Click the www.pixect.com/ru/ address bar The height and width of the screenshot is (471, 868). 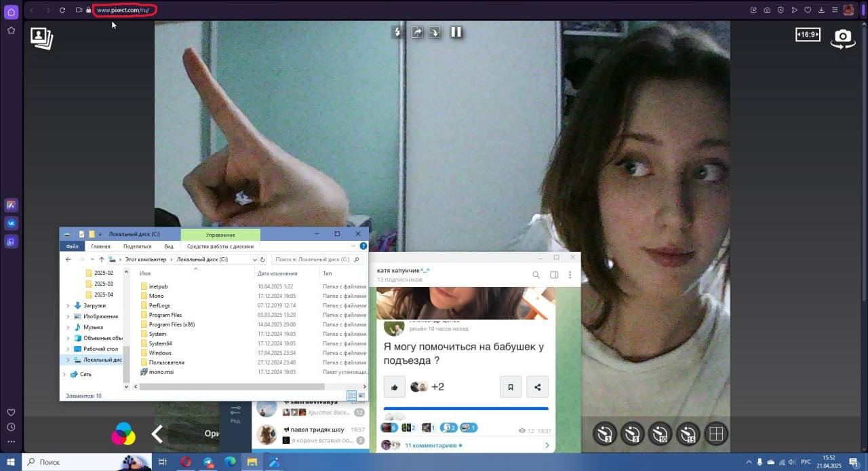(123, 10)
